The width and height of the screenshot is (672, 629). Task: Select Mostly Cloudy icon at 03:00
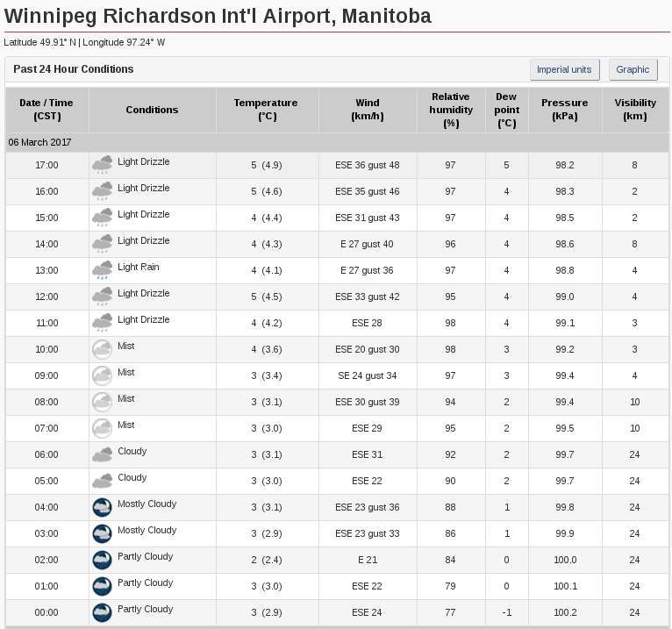[102, 533]
